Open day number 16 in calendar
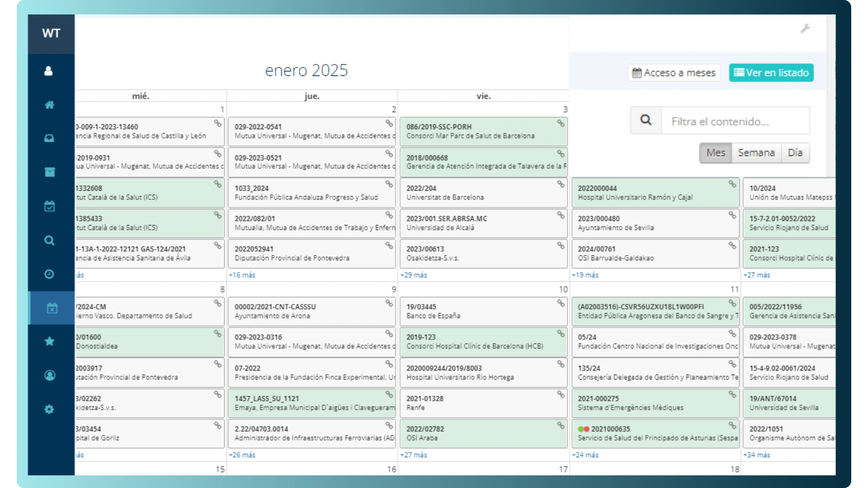 pos(392,469)
